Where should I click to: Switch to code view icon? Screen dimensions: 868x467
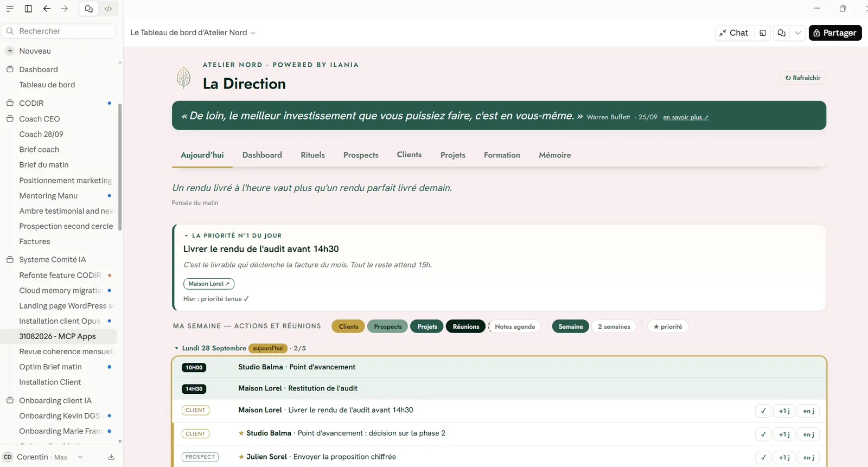coord(108,9)
